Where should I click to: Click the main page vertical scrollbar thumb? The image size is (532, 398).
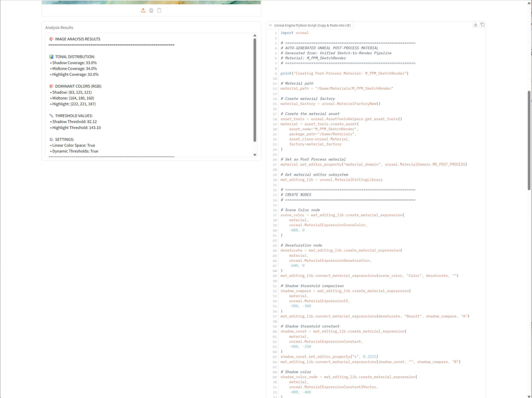tap(529, 141)
